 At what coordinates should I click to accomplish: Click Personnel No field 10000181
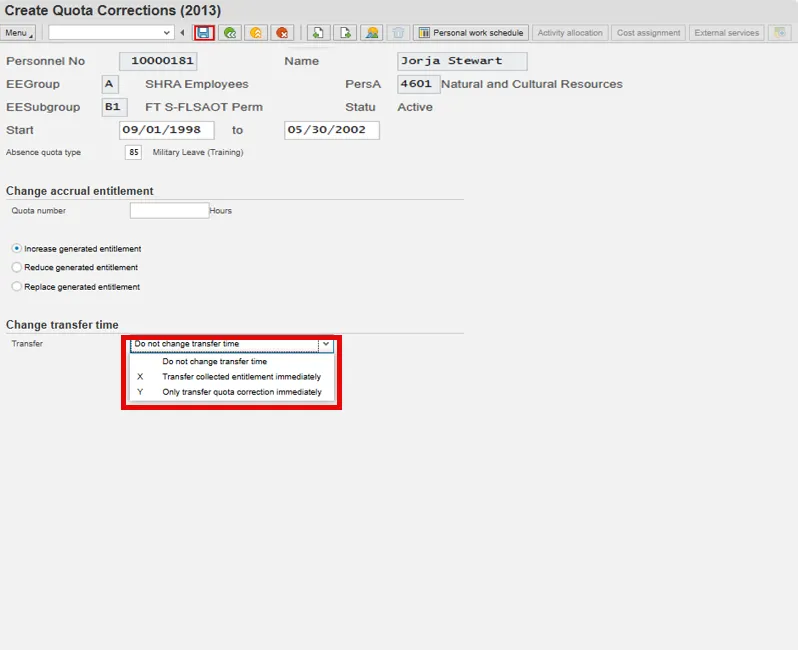158,61
